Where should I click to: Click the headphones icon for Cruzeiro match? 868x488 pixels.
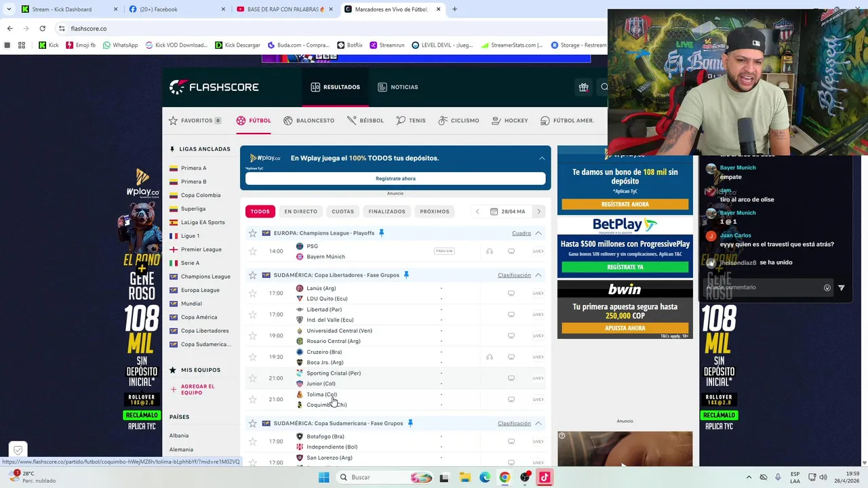pyautogui.click(x=490, y=357)
